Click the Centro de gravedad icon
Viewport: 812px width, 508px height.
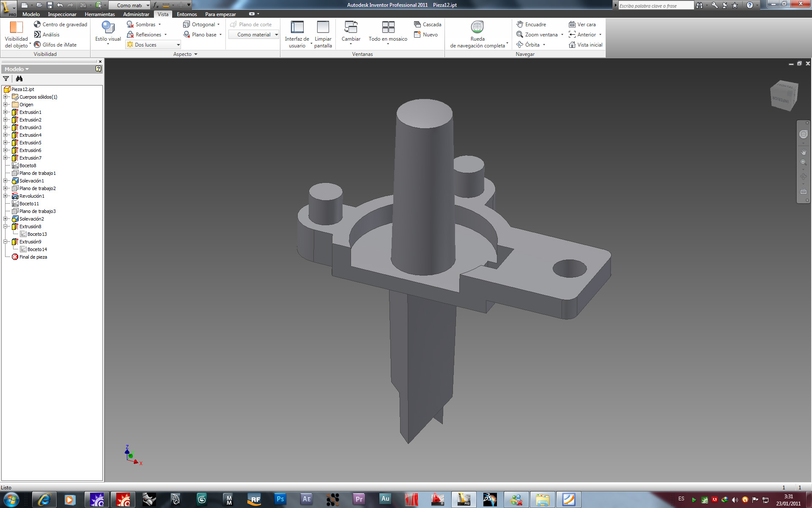point(37,25)
